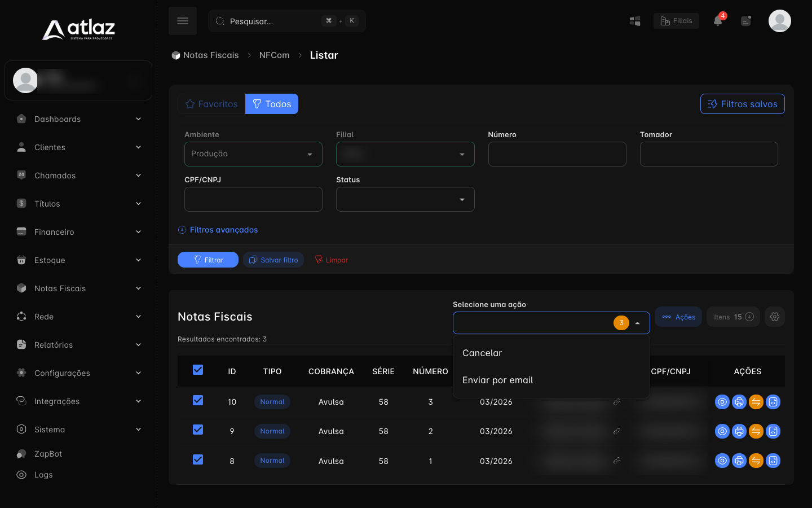Screen dimensions: 812x508
Task: Click the Limpar filters button
Action: [x=331, y=260]
